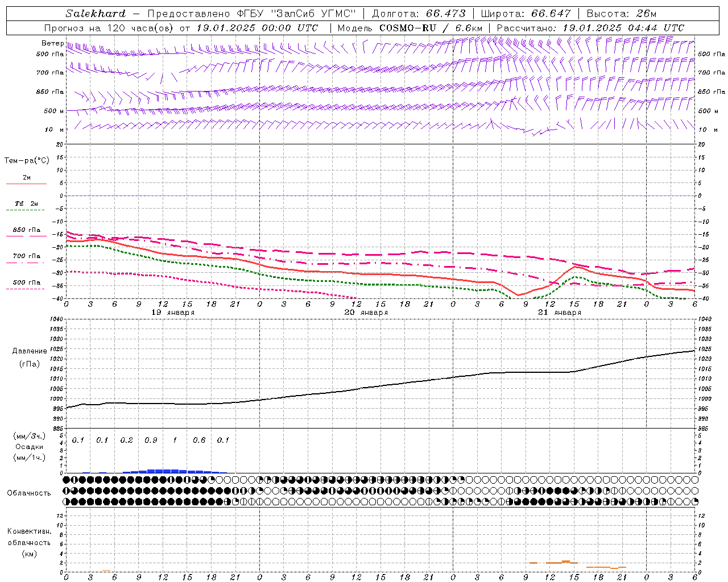Viewport: 728px width, 582px height.
Task: Click the "Конвективн." convective cloud label
Action: [x=29, y=531]
